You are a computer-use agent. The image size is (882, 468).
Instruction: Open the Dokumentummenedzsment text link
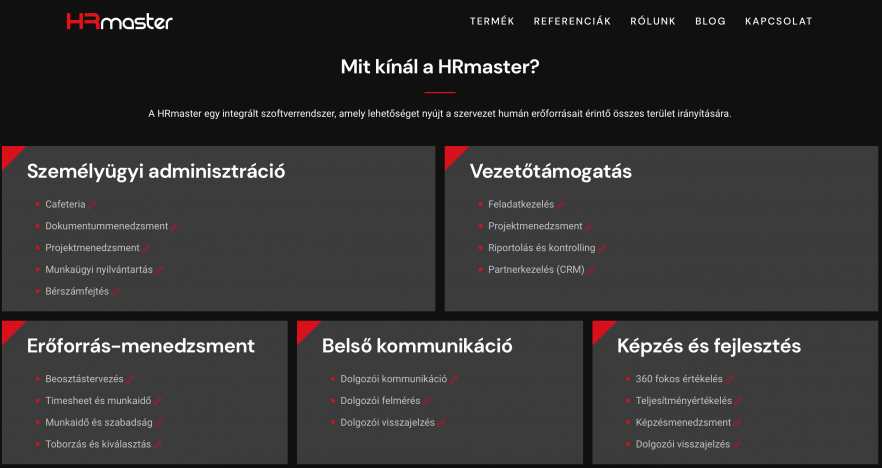click(x=106, y=226)
